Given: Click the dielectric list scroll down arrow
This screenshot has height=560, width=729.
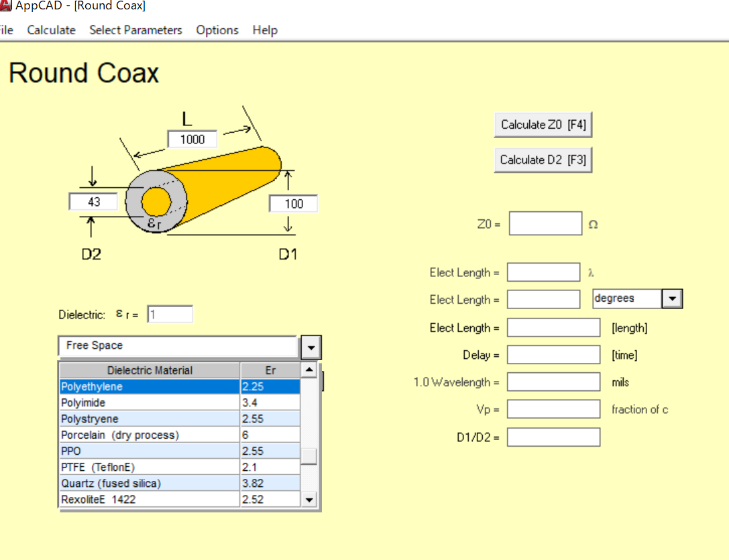Looking at the screenshot, I should click(309, 500).
